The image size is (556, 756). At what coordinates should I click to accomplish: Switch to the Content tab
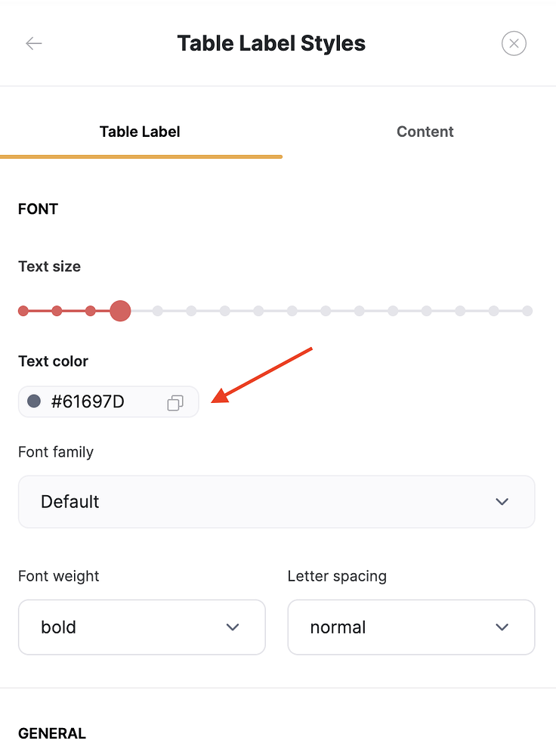tap(425, 132)
